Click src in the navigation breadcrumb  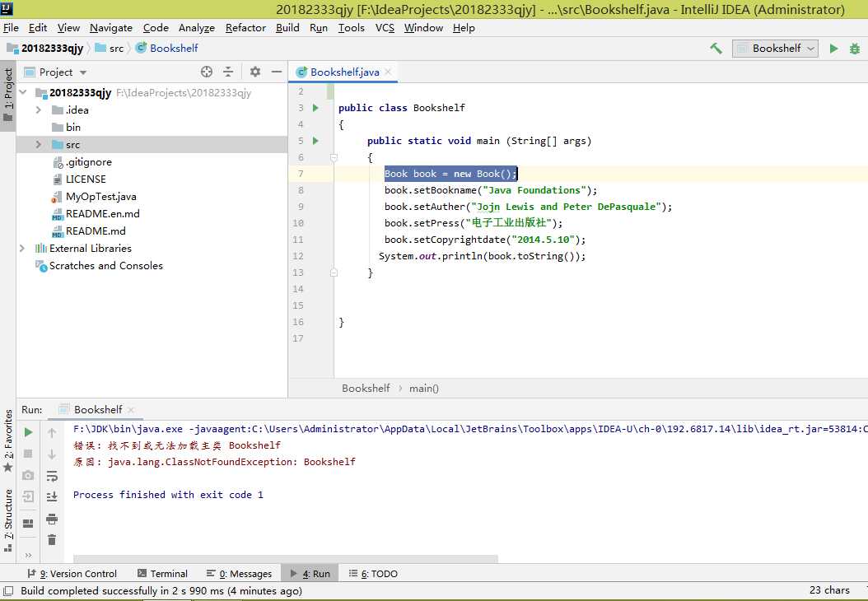[110, 49]
